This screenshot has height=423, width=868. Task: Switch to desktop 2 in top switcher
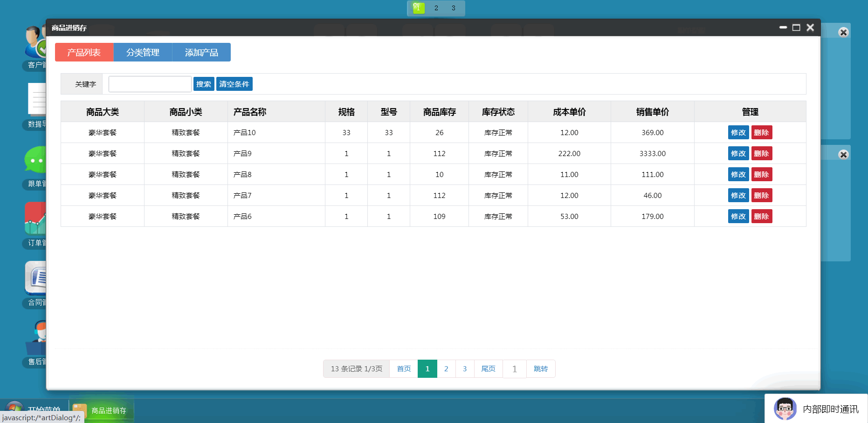436,8
